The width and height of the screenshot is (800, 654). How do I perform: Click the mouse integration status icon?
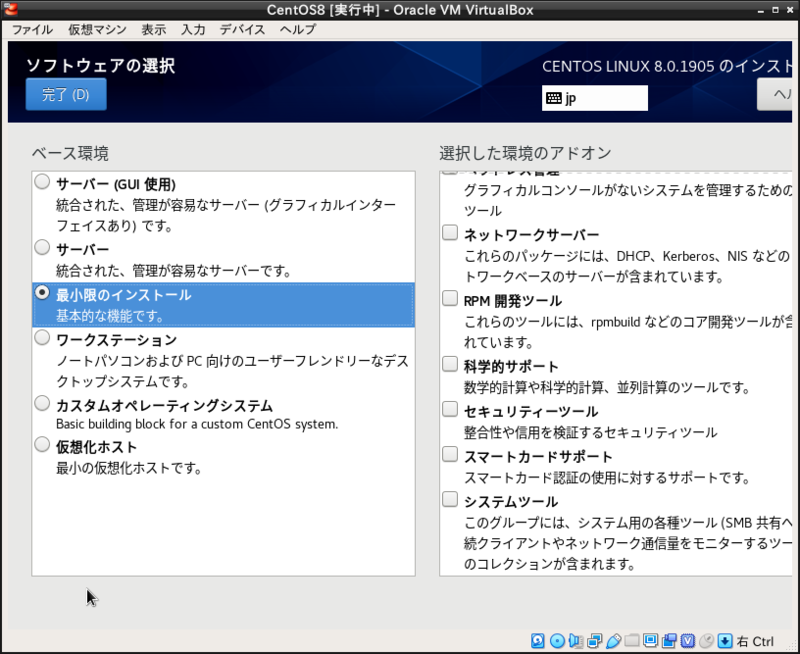pos(707,641)
